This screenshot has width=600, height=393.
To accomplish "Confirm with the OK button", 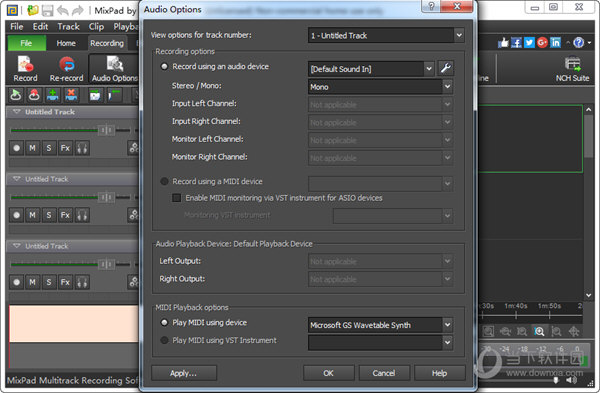I will [328, 373].
